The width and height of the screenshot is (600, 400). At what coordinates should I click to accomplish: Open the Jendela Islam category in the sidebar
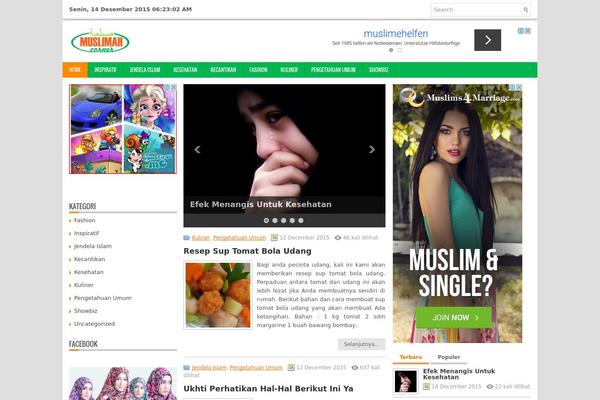point(93,246)
